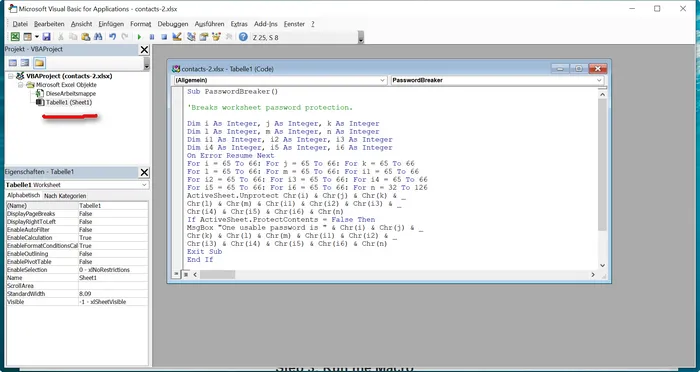Click the toolbar options overflow arrow
The image size is (700, 372).
361,38
